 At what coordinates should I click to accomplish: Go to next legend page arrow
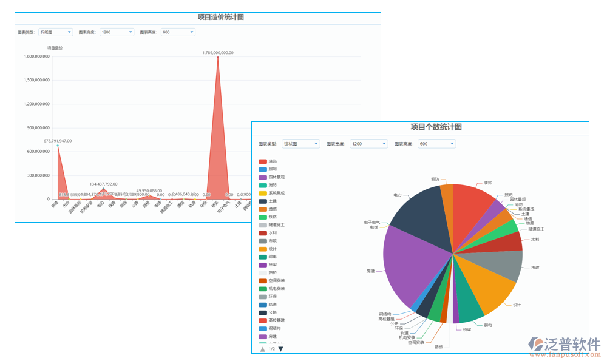(x=280, y=349)
